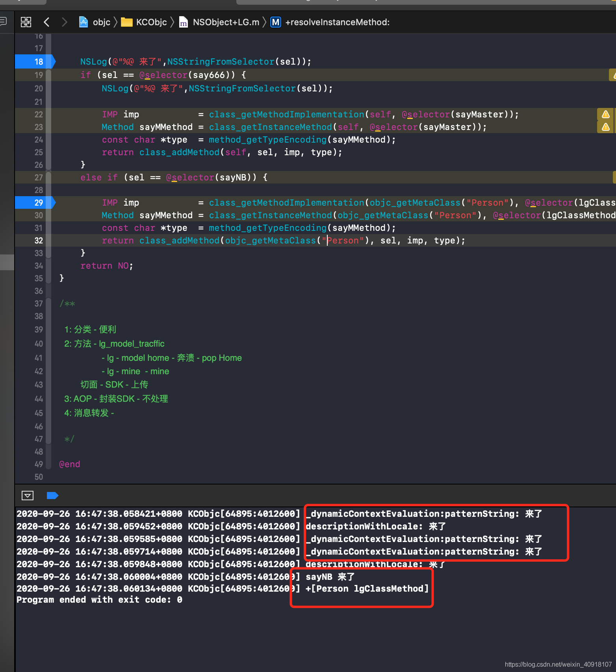The image size is (616, 672).
Task: Click 'Program ended with exit code: 0'
Action: [99, 600]
